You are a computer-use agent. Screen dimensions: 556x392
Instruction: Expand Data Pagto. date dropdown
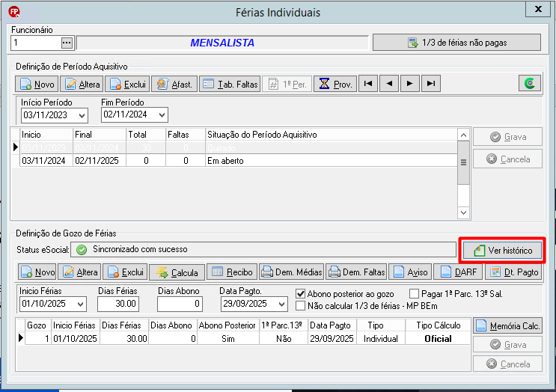(x=282, y=304)
